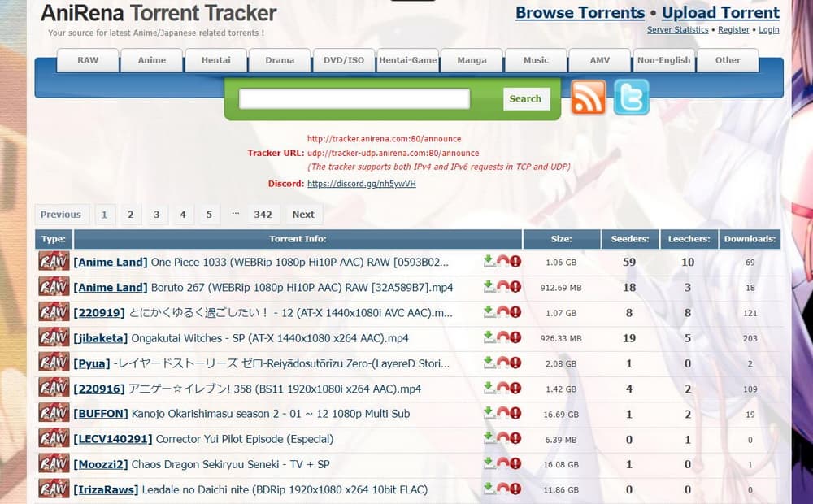Download torrent file for Corrector Yui Pilot Episode
The height and width of the screenshot is (504, 813).
coord(488,438)
